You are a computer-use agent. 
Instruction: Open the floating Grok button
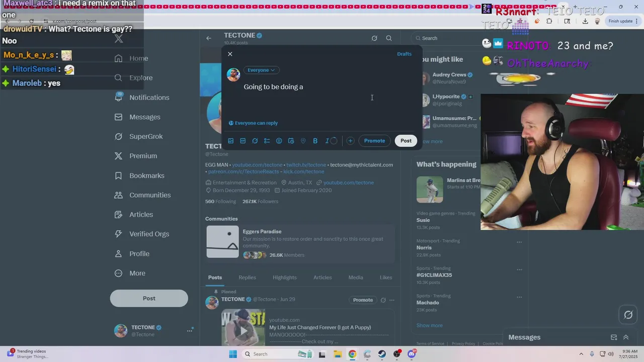[x=628, y=315]
